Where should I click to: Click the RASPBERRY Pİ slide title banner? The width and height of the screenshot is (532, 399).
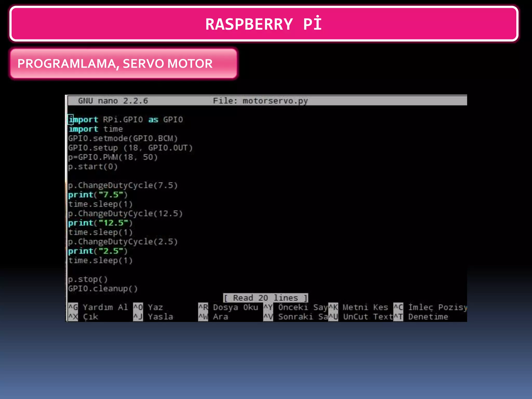pyautogui.click(x=264, y=24)
